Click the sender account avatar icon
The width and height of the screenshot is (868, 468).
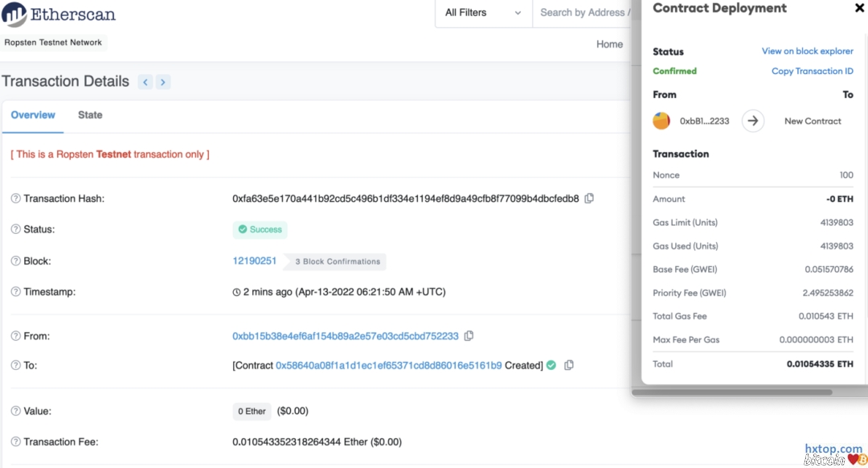pyautogui.click(x=661, y=121)
